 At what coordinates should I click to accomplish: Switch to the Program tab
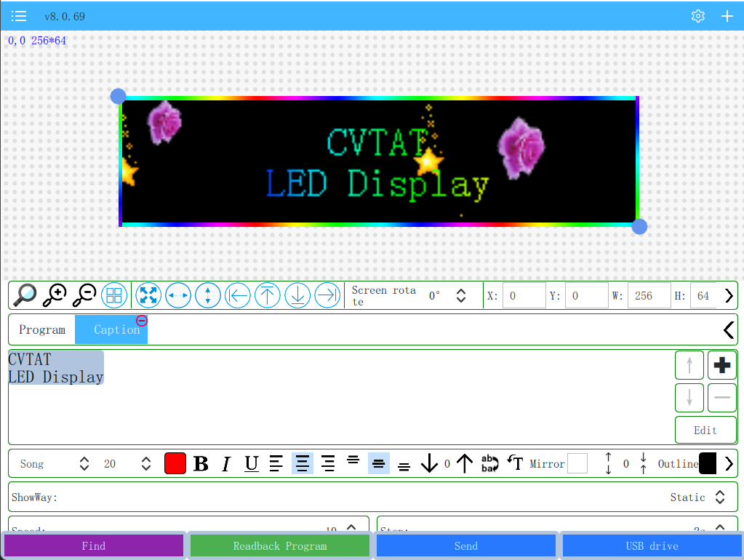pos(41,329)
